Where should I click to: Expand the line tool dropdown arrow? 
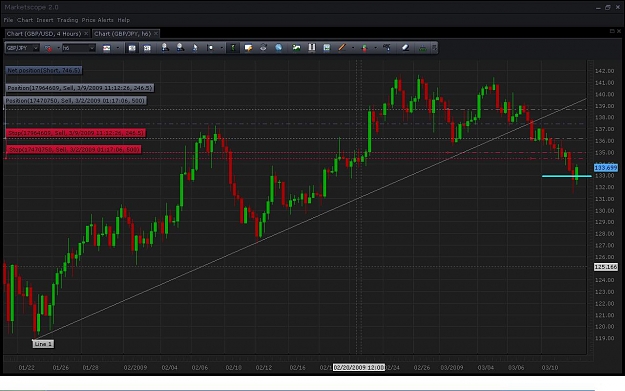353,48
